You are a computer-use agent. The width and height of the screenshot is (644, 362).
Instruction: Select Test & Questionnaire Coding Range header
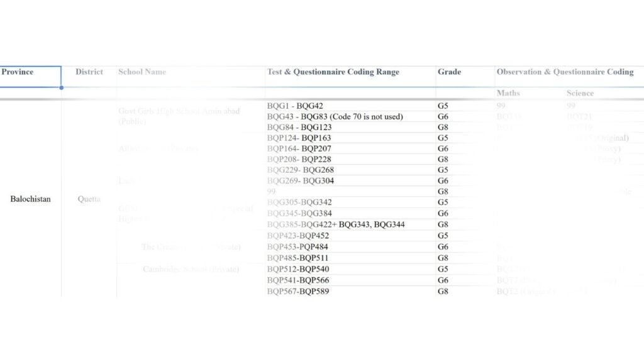click(333, 72)
